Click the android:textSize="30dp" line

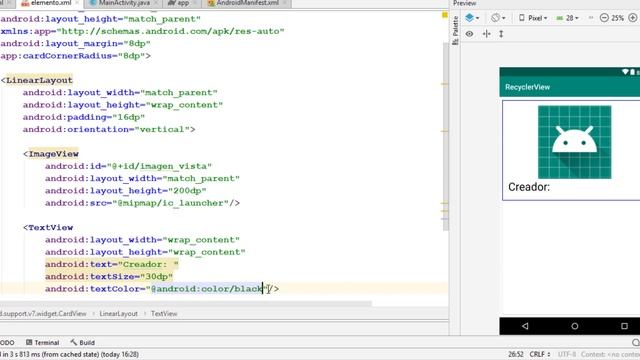coord(109,276)
